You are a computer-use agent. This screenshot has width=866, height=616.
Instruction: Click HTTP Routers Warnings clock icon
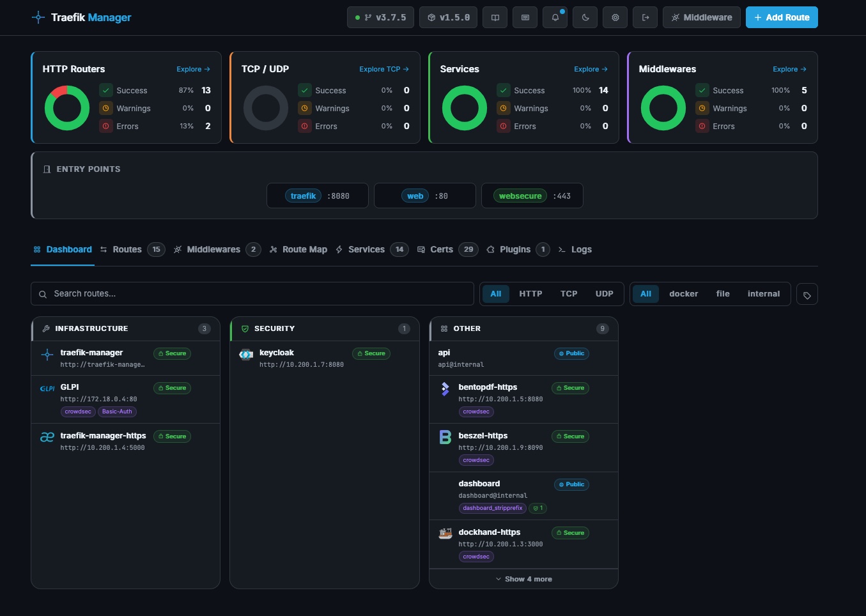[105, 108]
